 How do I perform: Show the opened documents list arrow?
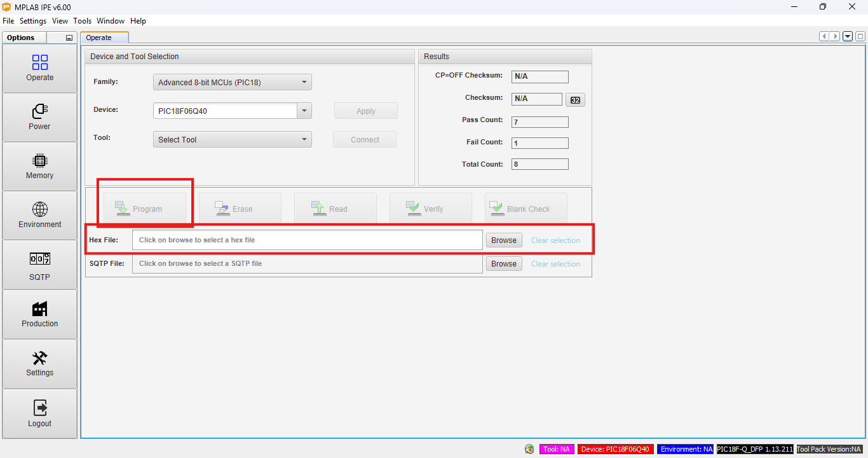pyautogui.click(x=848, y=36)
